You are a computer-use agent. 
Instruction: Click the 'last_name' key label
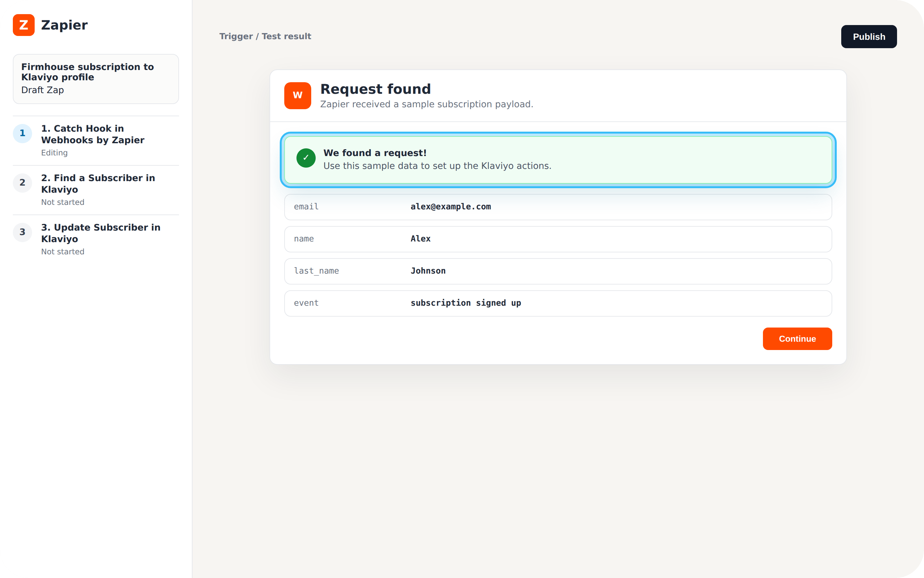(x=316, y=271)
